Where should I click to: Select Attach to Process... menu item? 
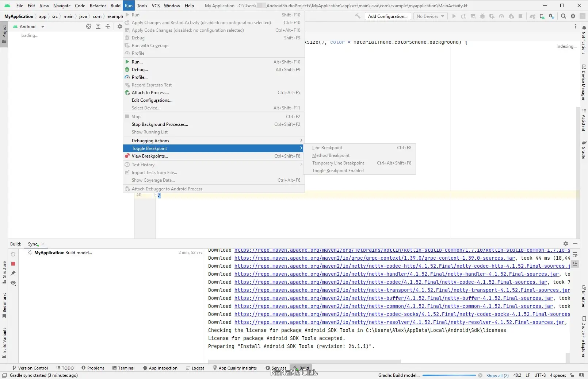pyautogui.click(x=214, y=93)
